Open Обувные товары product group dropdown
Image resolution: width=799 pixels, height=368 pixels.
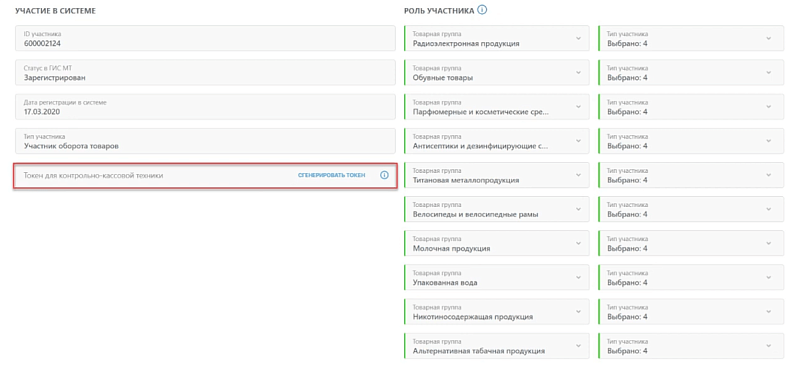(497, 72)
